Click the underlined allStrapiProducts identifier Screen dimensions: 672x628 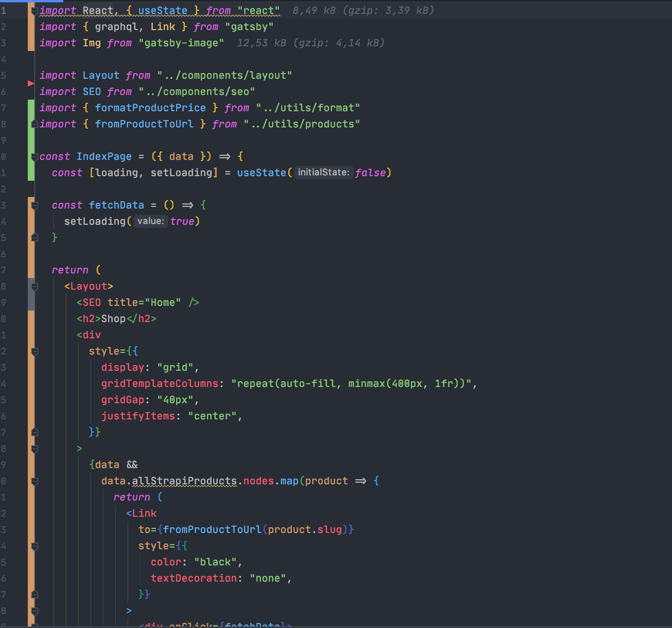pyautogui.click(x=184, y=481)
